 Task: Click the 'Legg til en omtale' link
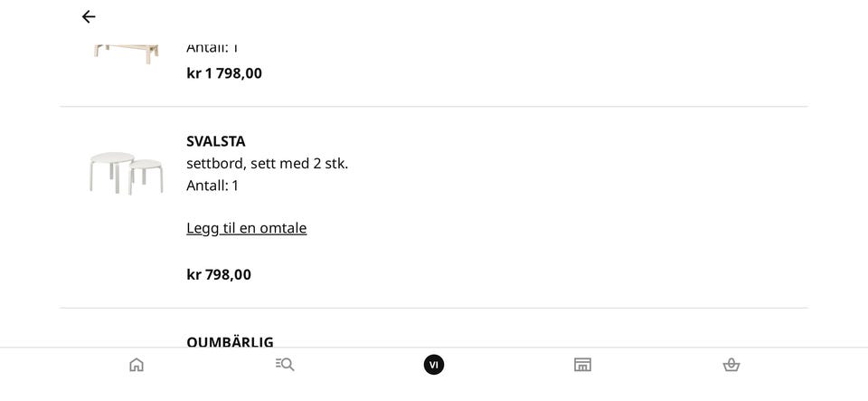246,228
